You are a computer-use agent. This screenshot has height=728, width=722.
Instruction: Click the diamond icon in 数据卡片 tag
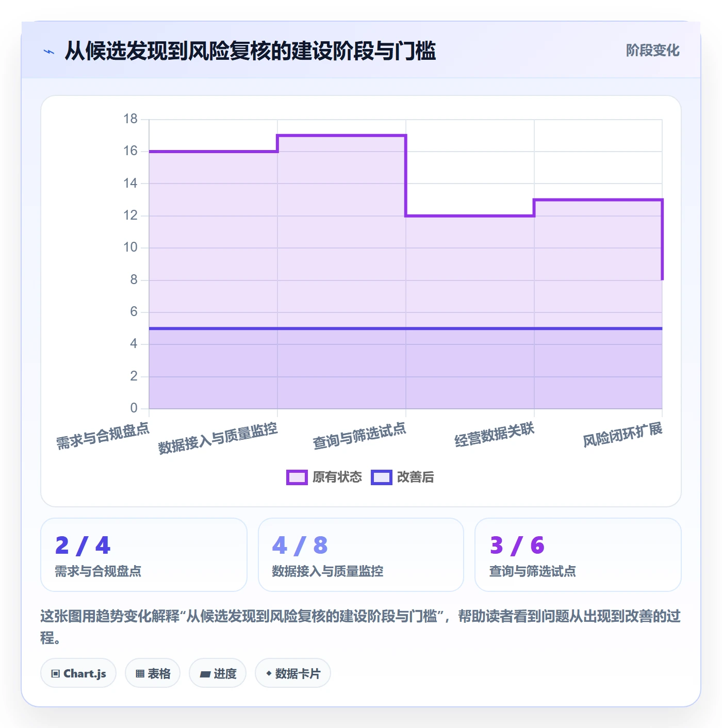point(269,673)
